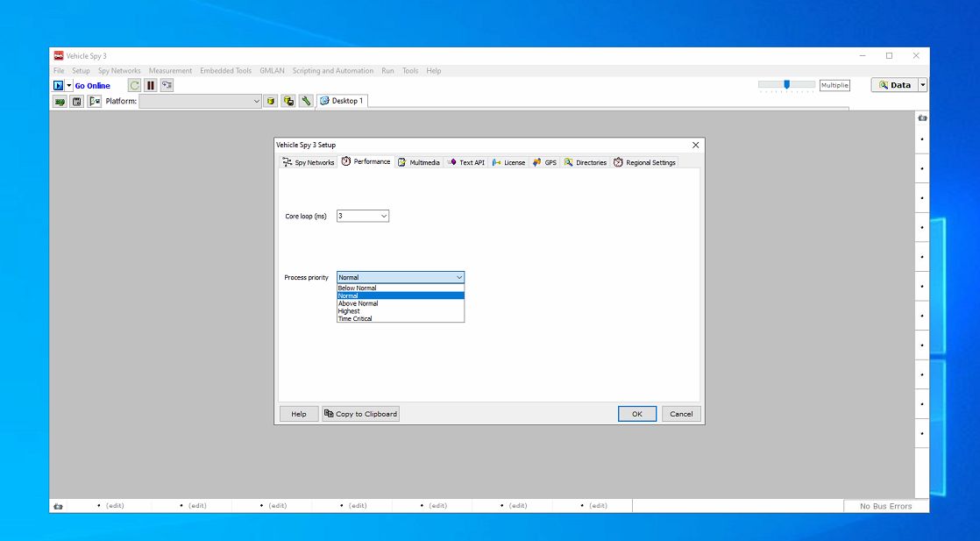Image resolution: width=980 pixels, height=541 pixels.
Task: Select the Desktop 1 tab
Action: point(342,101)
